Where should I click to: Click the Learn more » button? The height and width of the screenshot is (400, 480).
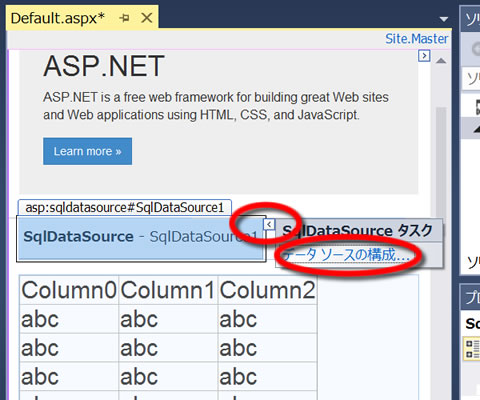[87, 151]
